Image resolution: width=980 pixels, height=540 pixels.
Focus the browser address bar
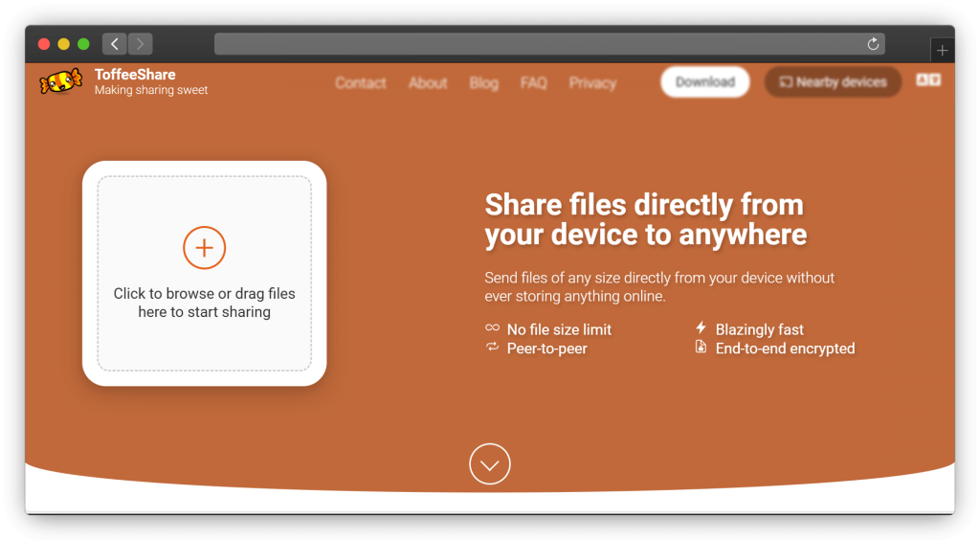(x=536, y=44)
